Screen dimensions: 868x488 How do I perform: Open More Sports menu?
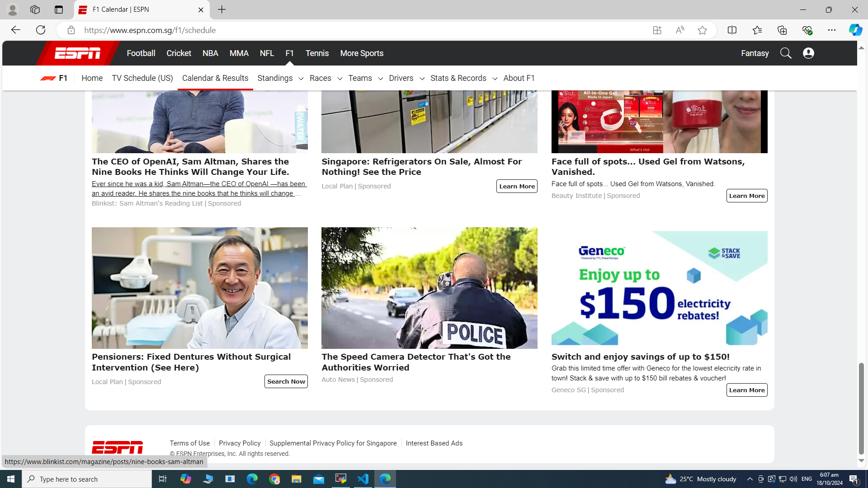point(362,53)
